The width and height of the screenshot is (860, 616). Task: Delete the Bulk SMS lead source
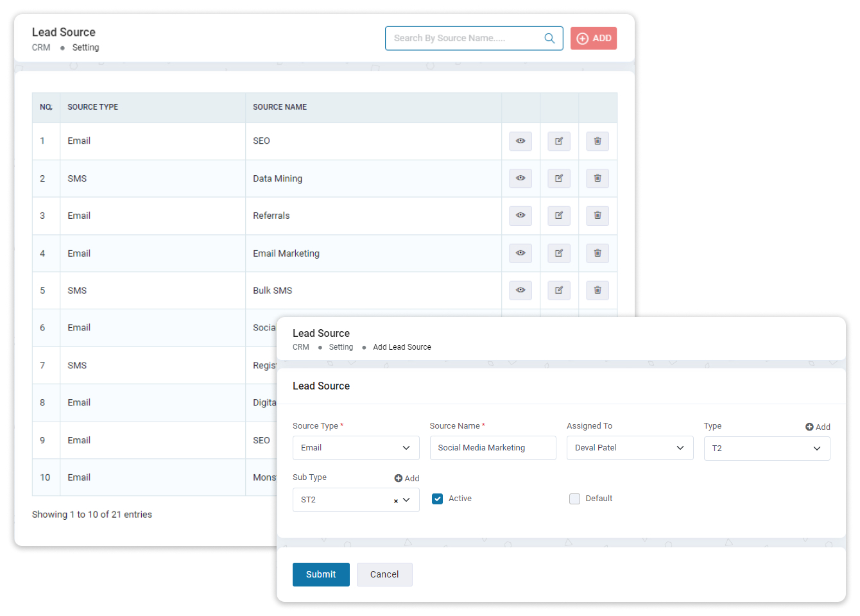pos(598,291)
